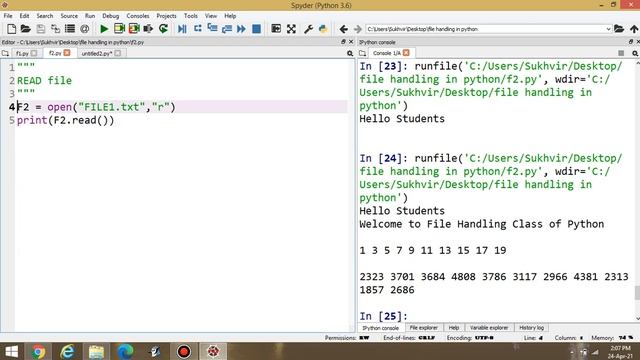This screenshot has height=360, width=640.
Task: Open the Search menu
Action: tap(45, 16)
